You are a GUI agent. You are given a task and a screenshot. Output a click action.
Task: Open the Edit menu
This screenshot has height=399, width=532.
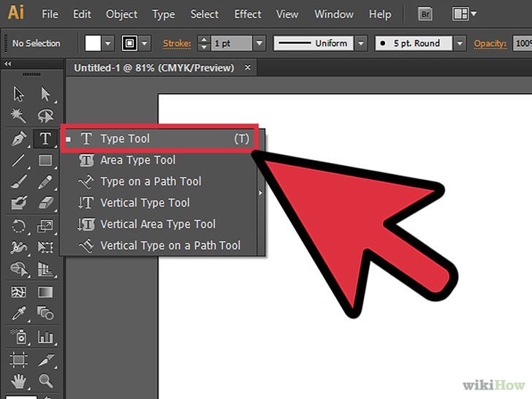tap(82, 15)
